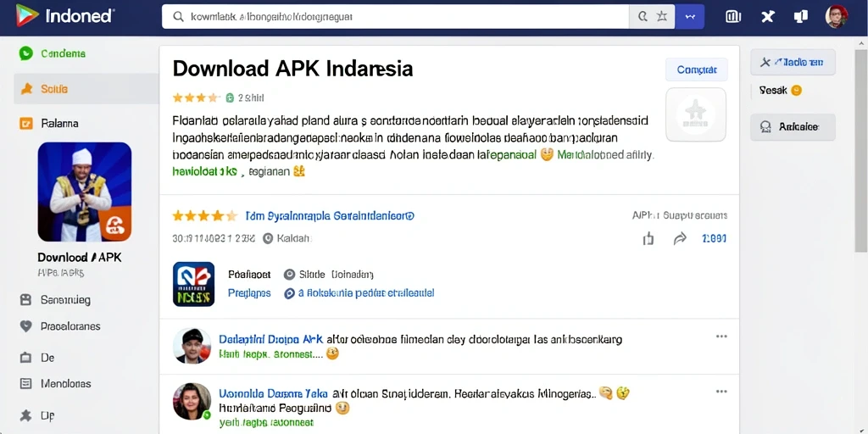
Task: Click the Download APK title under thumbnail
Action: click(x=79, y=258)
